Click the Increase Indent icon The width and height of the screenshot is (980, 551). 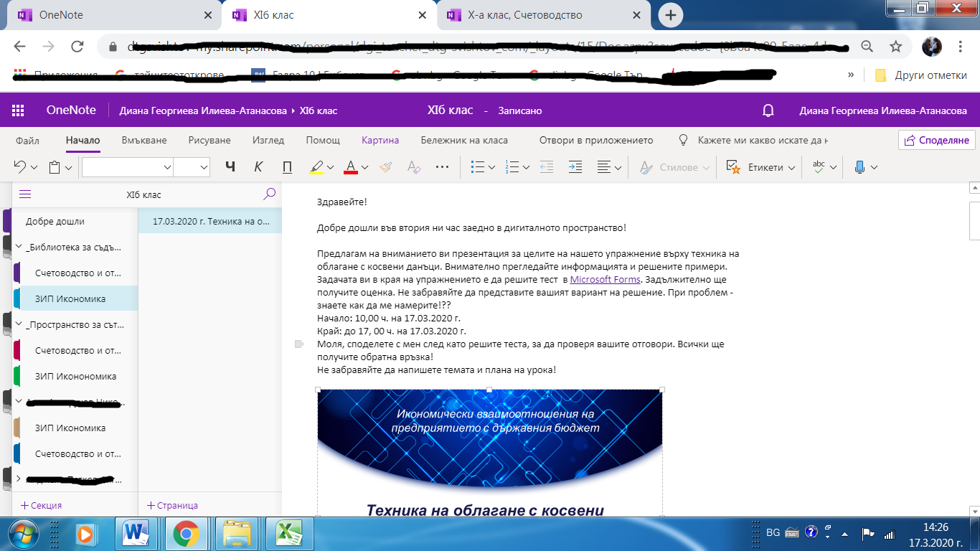(575, 167)
